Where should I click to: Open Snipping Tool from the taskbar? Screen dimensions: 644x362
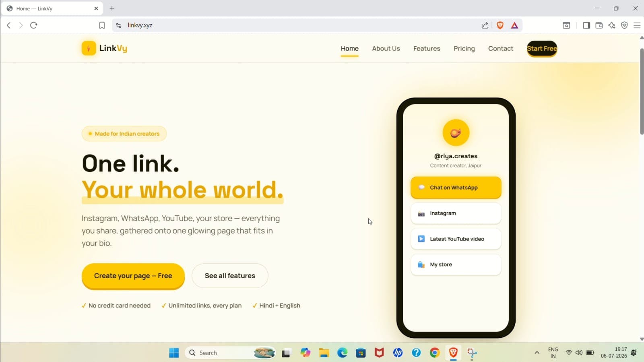[472, 353]
